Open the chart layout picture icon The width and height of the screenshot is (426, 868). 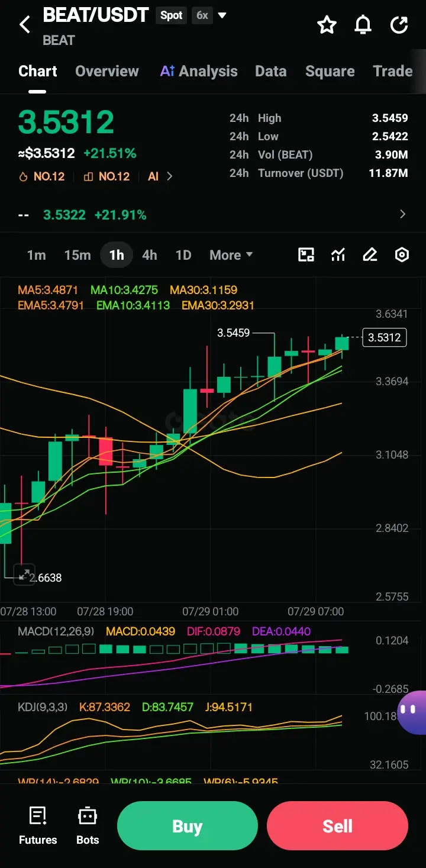point(306,255)
